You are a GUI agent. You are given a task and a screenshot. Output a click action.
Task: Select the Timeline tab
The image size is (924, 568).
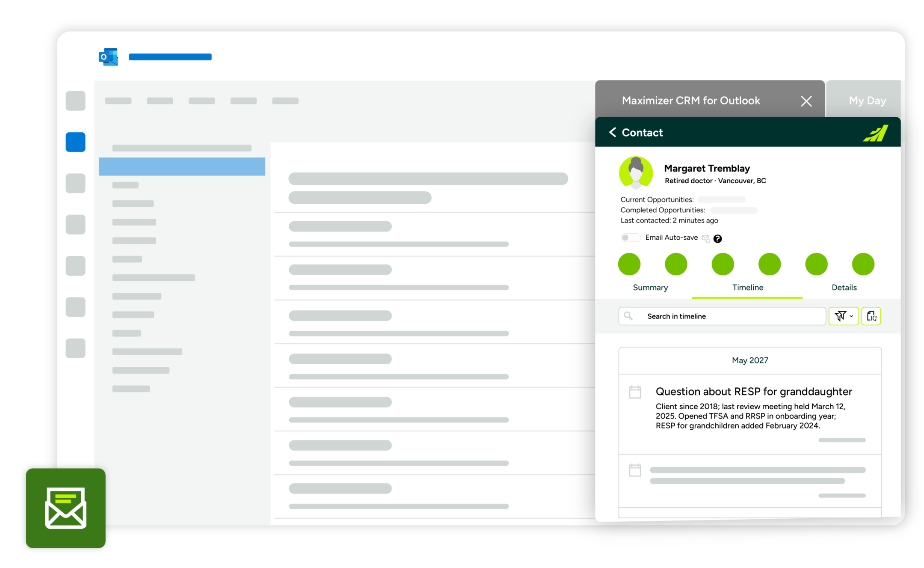747,288
